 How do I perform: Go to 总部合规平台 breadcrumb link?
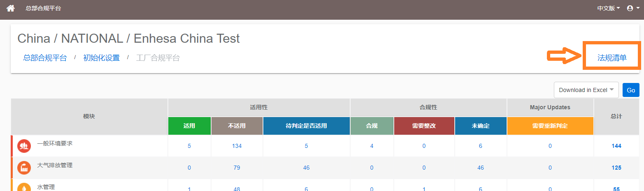[45, 58]
